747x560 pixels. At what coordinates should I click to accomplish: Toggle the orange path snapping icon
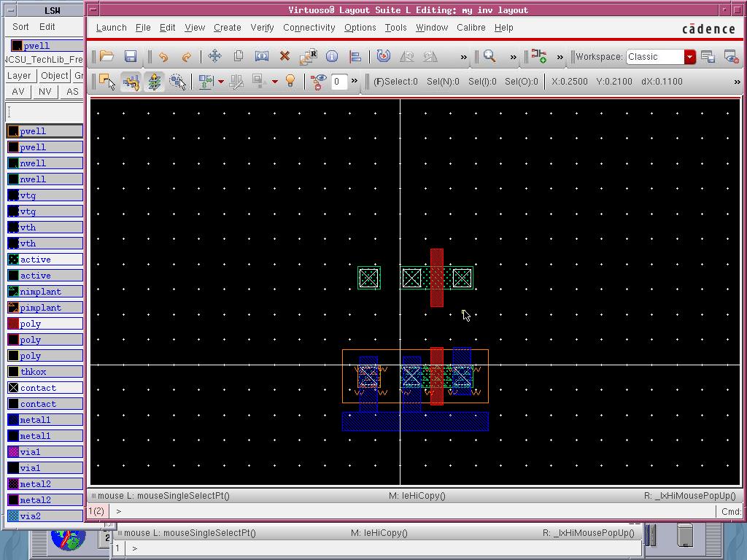131,82
